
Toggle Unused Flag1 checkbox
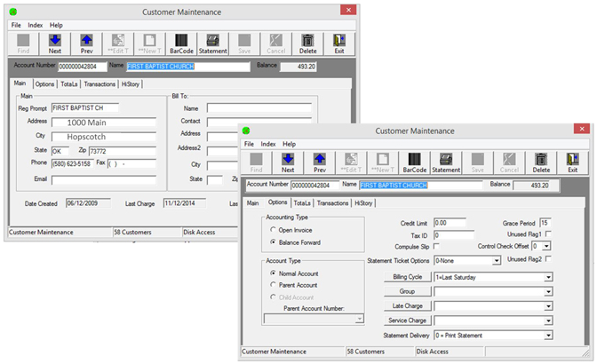tap(548, 233)
